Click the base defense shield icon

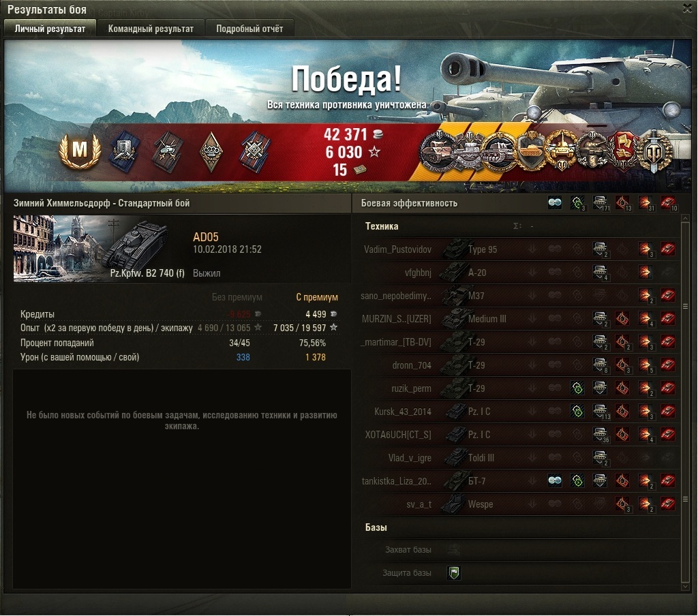point(453,573)
